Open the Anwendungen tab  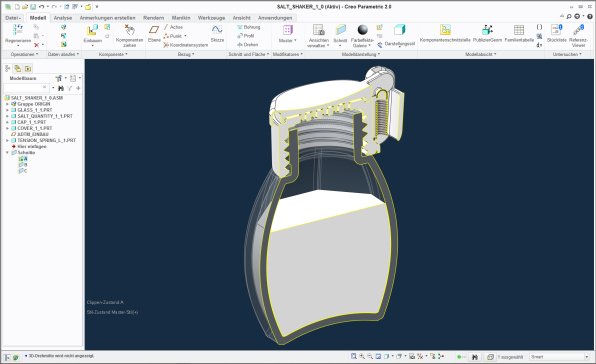(x=275, y=18)
